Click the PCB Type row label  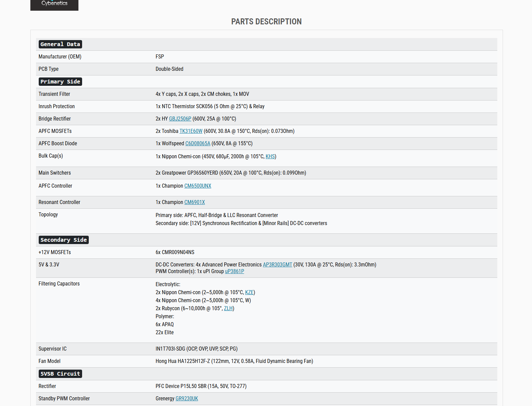coord(48,69)
